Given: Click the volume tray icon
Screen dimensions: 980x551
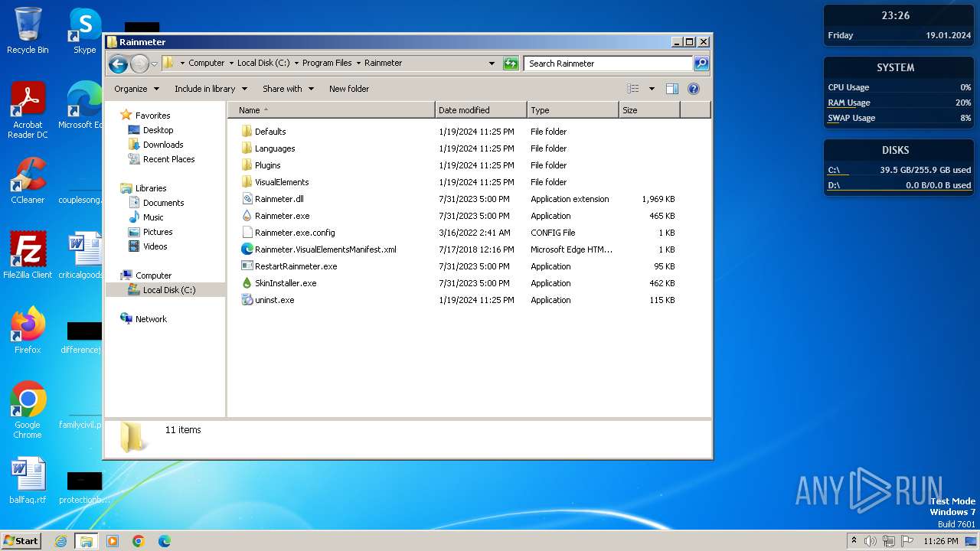Looking at the screenshot, I should coord(871,541).
